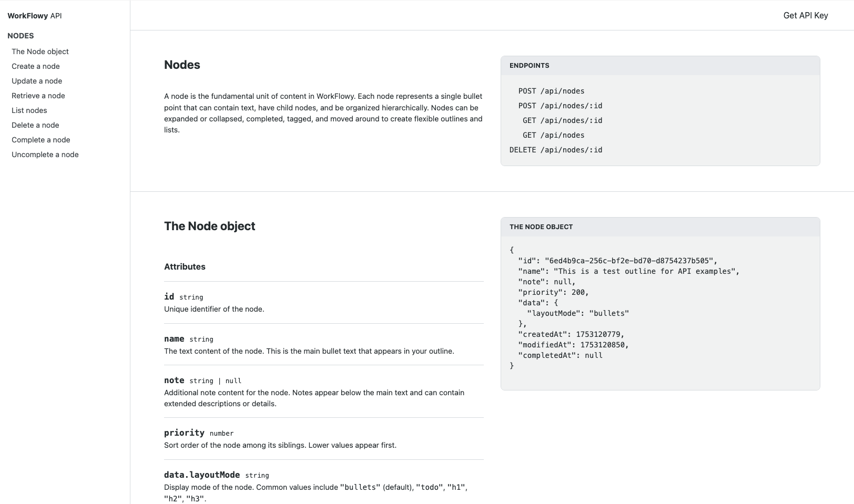Select Retrieve a node in sidebar
This screenshot has height=504, width=854.
click(38, 96)
